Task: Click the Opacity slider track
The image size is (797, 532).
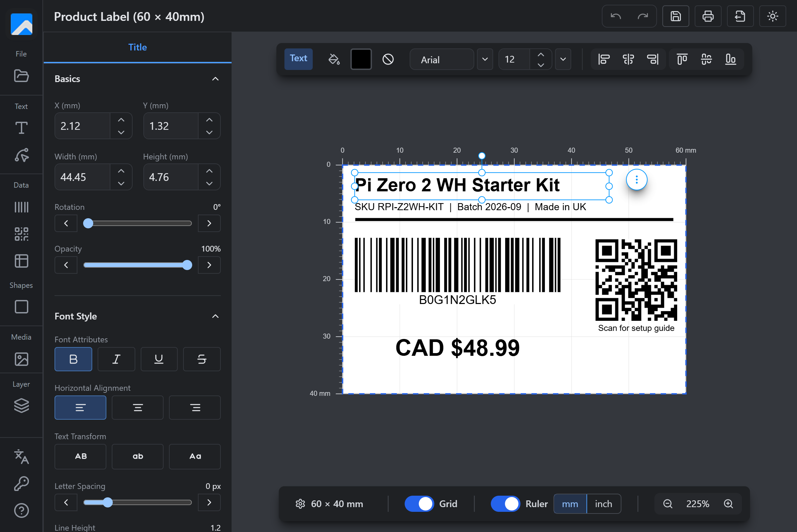Action: pyautogui.click(x=138, y=265)
